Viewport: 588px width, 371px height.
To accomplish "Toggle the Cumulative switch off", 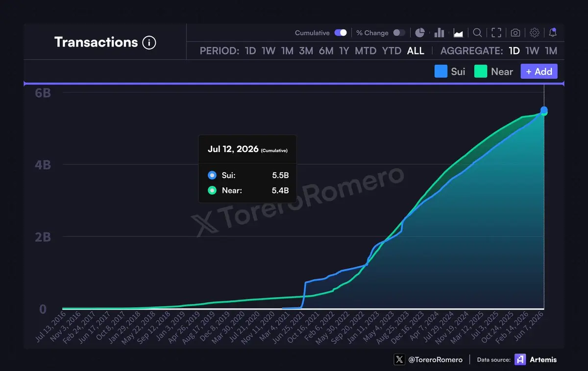I will click(341, 33).
